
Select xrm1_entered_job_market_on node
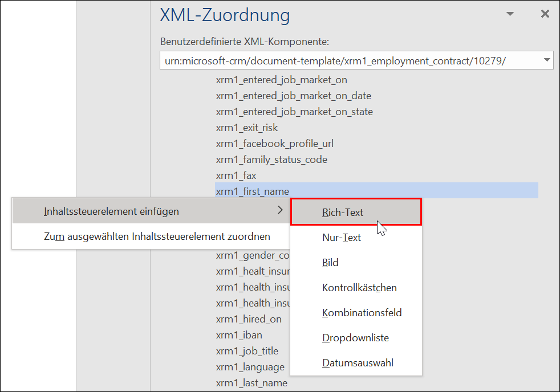pos(281,80)
